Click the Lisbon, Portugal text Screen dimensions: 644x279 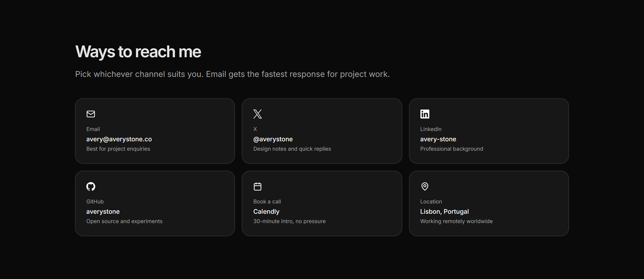click(x=444, y=211)
